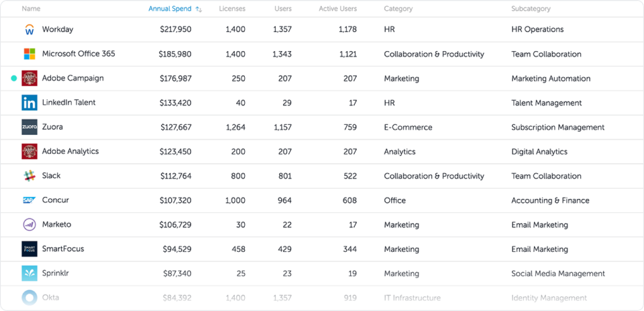Image resolution: width=644 pixels, height=311 pixels.
Task: Open the LinkedIn Talent application name
Action: 69,102
